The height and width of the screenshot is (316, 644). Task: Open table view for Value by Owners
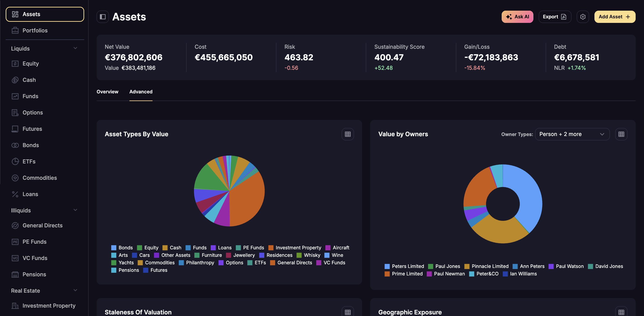pyautogui.click(x=621, y=134)
